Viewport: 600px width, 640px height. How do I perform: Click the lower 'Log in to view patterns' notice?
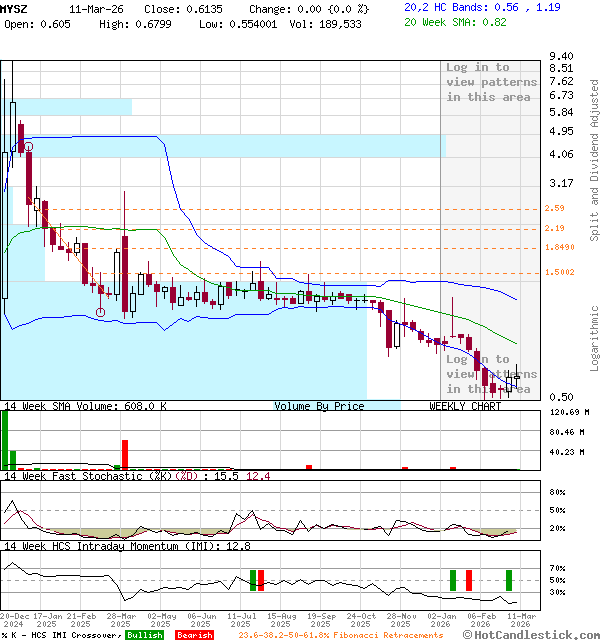coord(487,374)
